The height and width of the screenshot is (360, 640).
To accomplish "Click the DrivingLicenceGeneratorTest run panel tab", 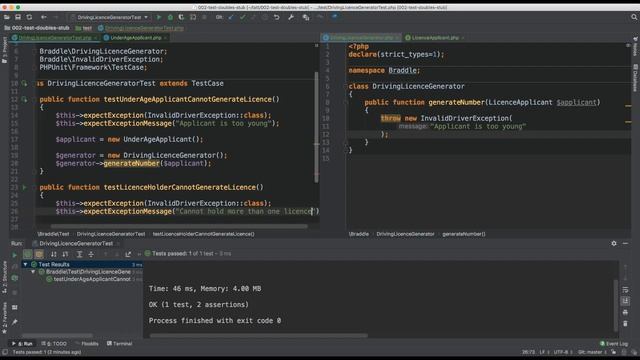I will (76, 243).
